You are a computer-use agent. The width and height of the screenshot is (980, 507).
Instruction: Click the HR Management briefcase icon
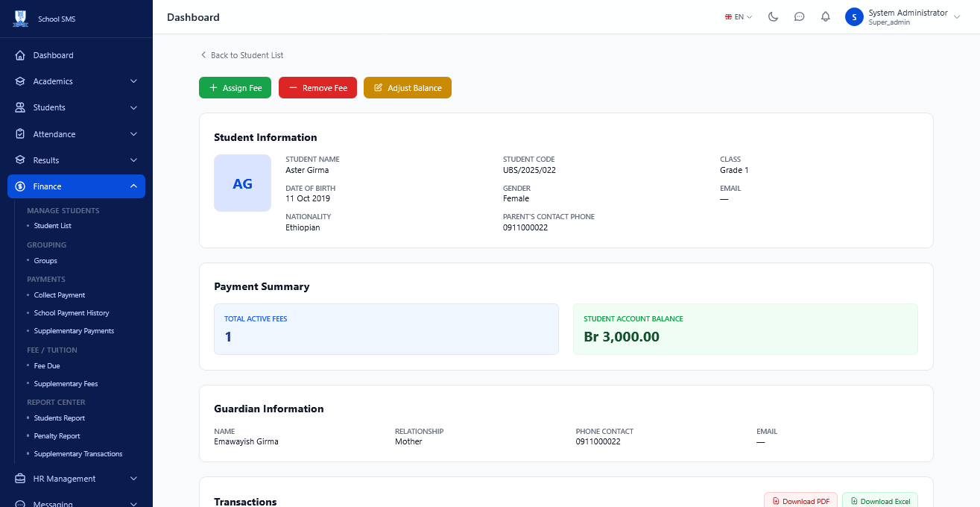coord(20,479)
